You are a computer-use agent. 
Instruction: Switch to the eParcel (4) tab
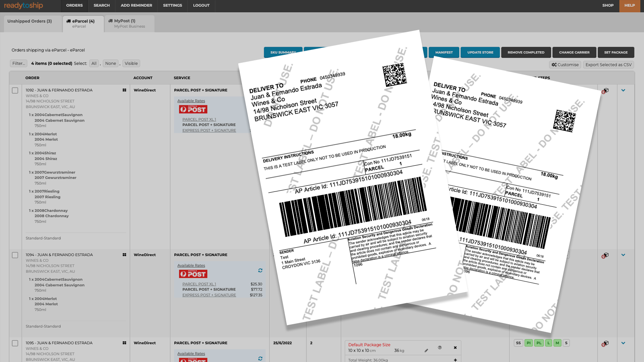(x=83, y=24)
